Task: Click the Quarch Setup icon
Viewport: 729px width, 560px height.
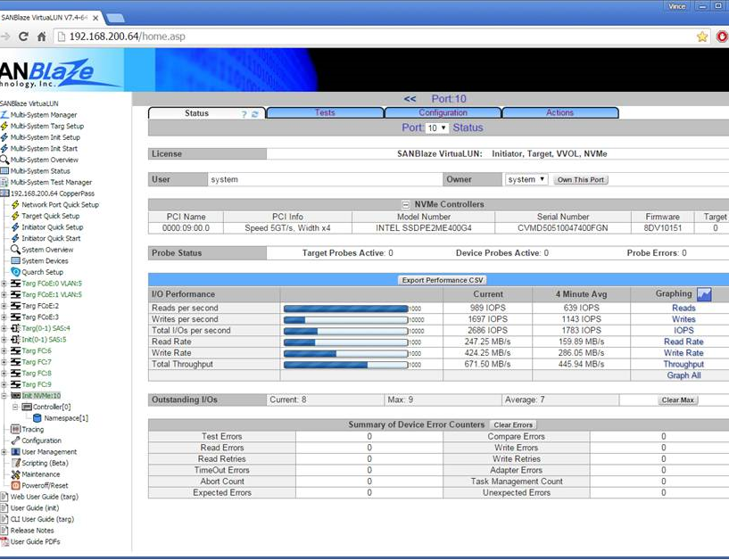Action: pos(15,272)
